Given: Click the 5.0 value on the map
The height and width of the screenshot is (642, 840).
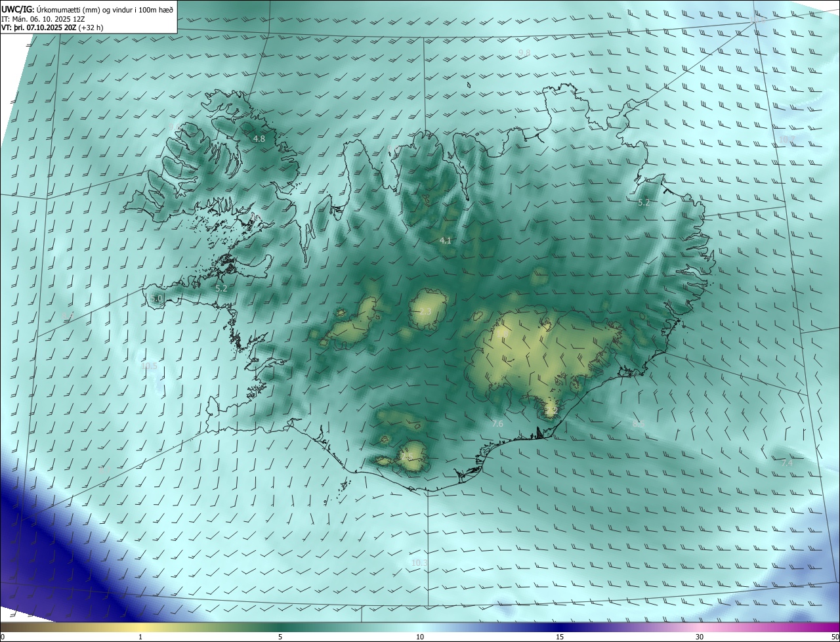Looking at the screenshot, I should [156, 299].
